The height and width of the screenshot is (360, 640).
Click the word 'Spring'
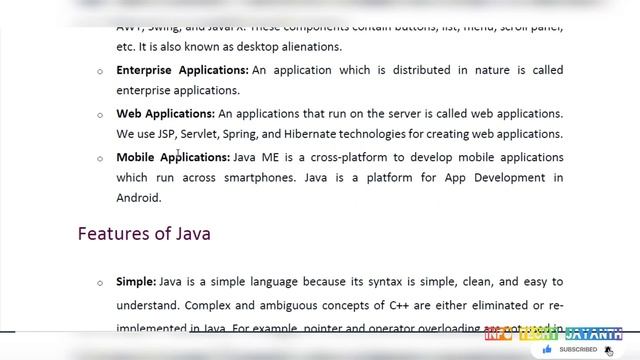point(239,134)
